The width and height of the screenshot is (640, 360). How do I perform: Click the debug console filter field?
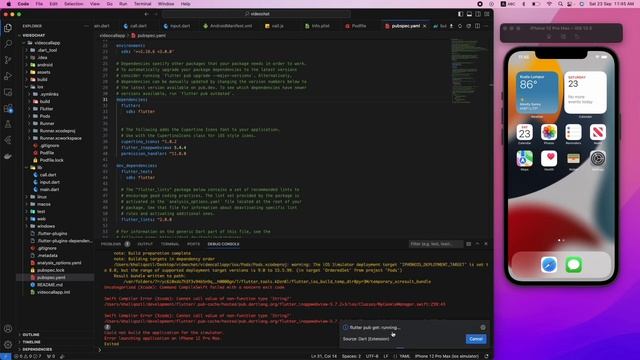pos(435,244)
